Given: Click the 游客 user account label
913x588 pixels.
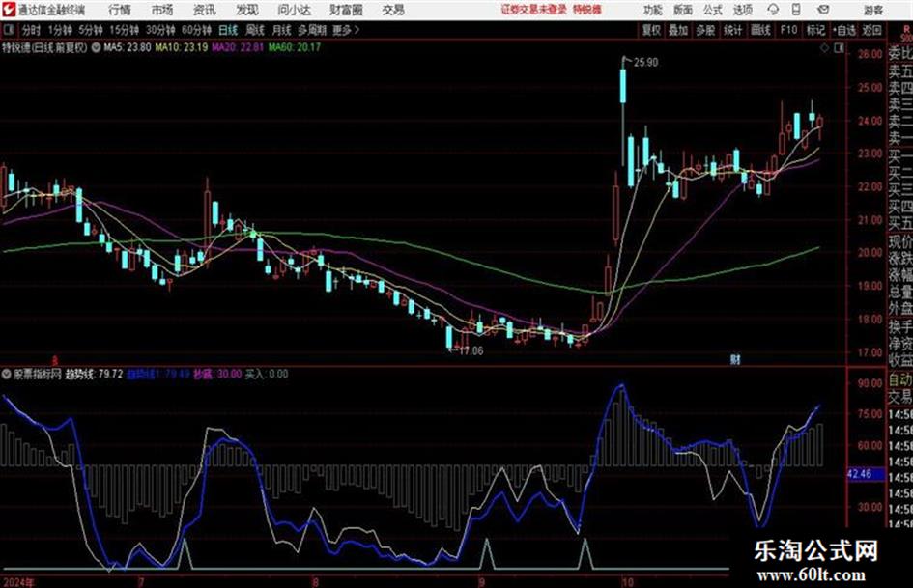Looking at the screenshot, I should tap(872, 10).
